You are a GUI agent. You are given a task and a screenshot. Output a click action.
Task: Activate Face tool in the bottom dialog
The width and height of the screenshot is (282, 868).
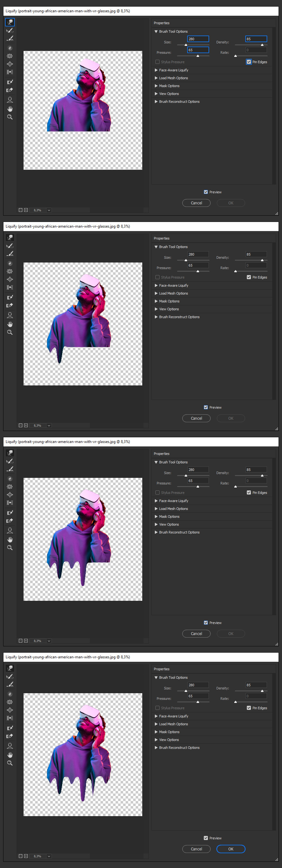pos(10,746)
